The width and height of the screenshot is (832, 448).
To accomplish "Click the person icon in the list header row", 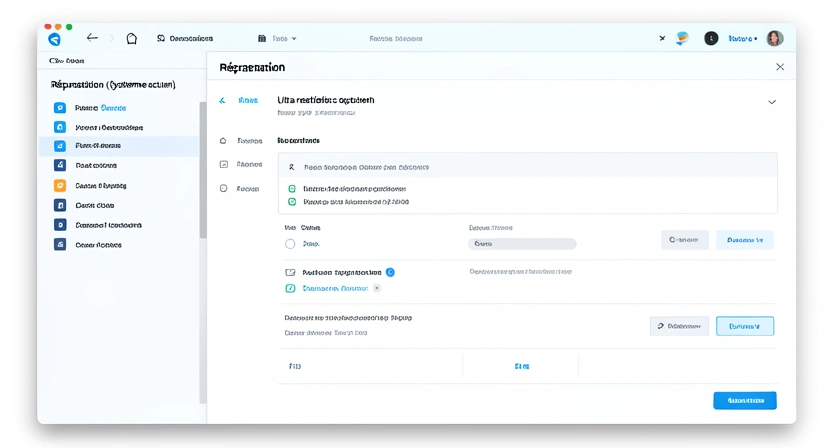I will tap(291, 167).
